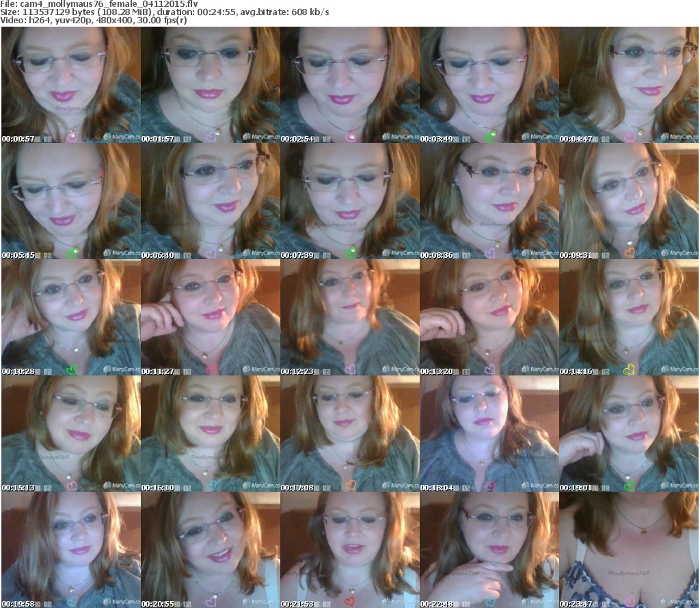This screenshot has height=608, width=700.
Task: Choose the 00:21:53 frame thumbnail
Action: coord(350,549)
